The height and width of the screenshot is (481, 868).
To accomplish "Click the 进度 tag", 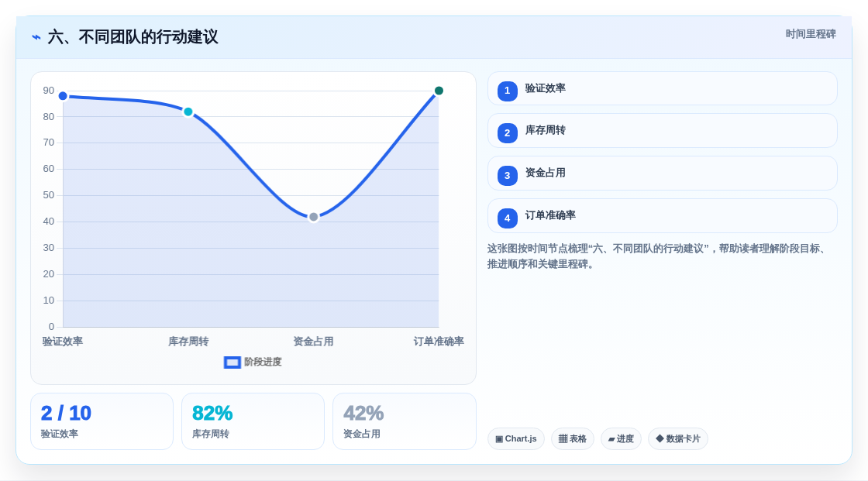I will coord(621,439).
